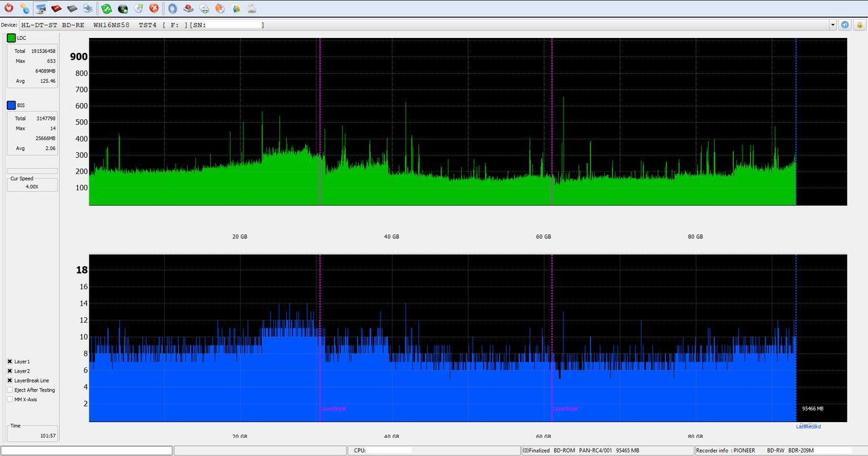Click the blue BIS color swatch
The image size is (868, 456).
(11, 105)
